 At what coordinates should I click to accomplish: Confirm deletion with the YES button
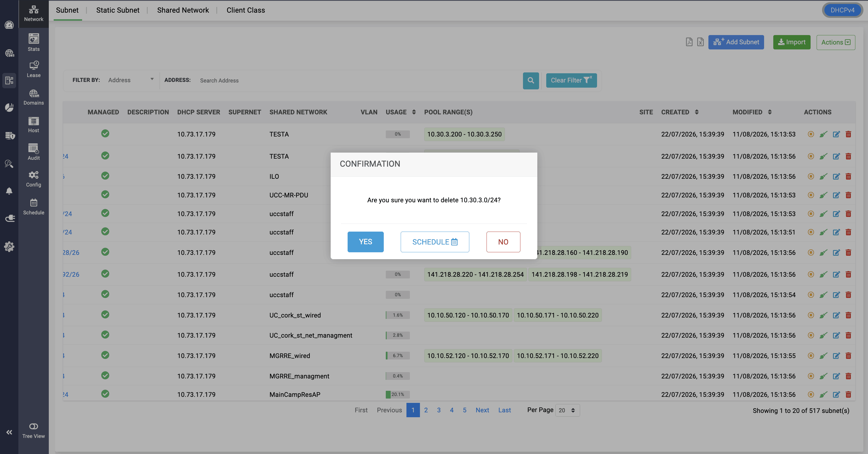(x=366, y=242)
